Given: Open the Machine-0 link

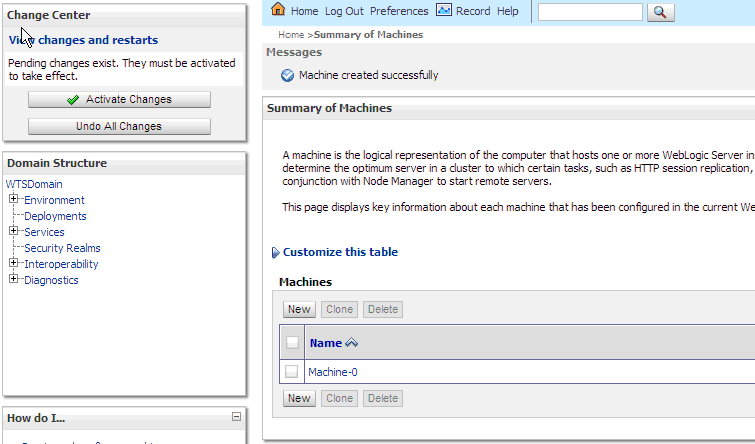Looking at the screenshot, I should [333, 372].
